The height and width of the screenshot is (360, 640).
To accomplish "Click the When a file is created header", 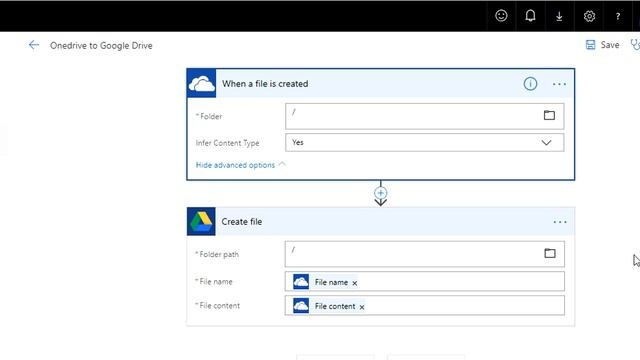I will point(380,84).
